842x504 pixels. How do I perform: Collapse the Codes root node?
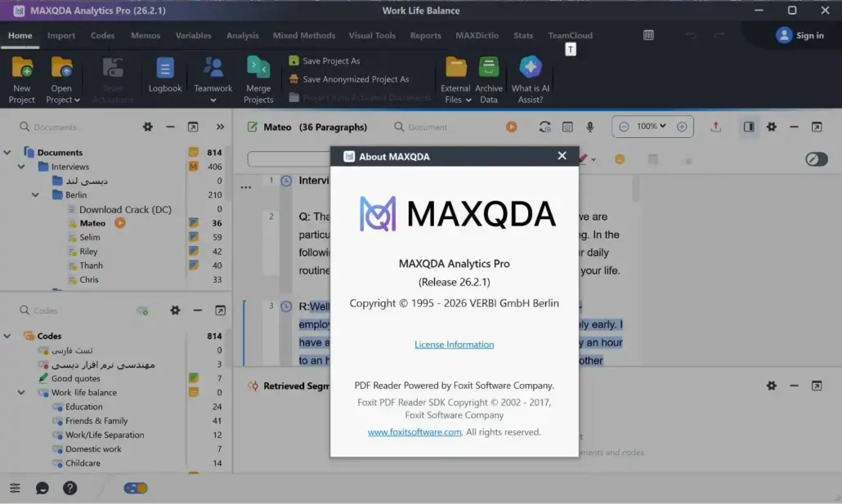pyautogui.click(x=7, y=336)
